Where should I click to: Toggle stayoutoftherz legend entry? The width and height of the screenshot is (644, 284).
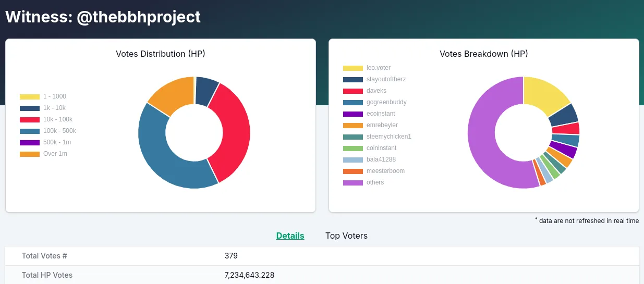pyautogui.click(x=374, y=79)
